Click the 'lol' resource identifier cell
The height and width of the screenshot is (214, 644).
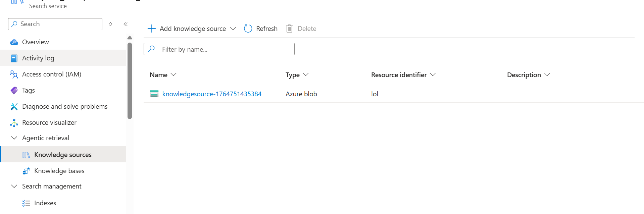(x=375, y=94)
